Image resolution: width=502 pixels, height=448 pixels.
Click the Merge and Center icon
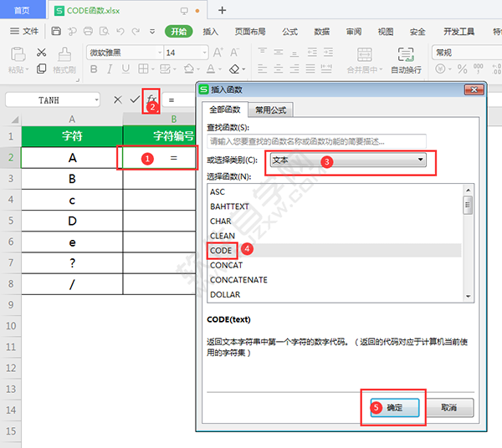tap(364, 54)
